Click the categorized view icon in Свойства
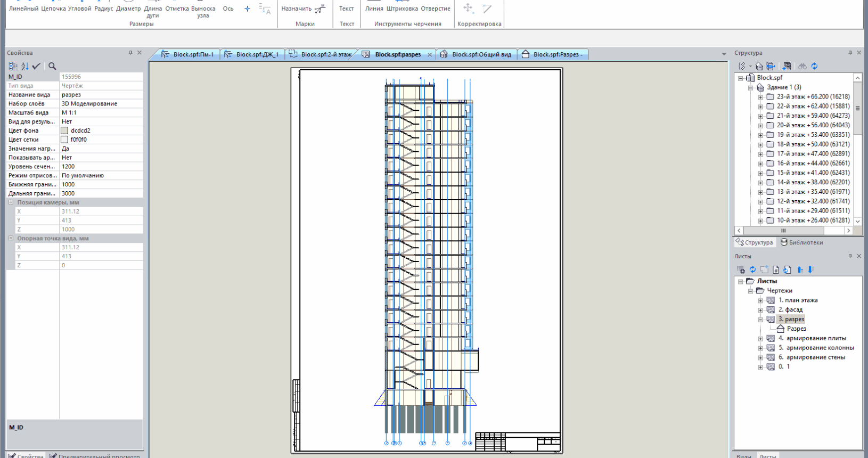The image size is (868, 458). [x=13, y=66]
